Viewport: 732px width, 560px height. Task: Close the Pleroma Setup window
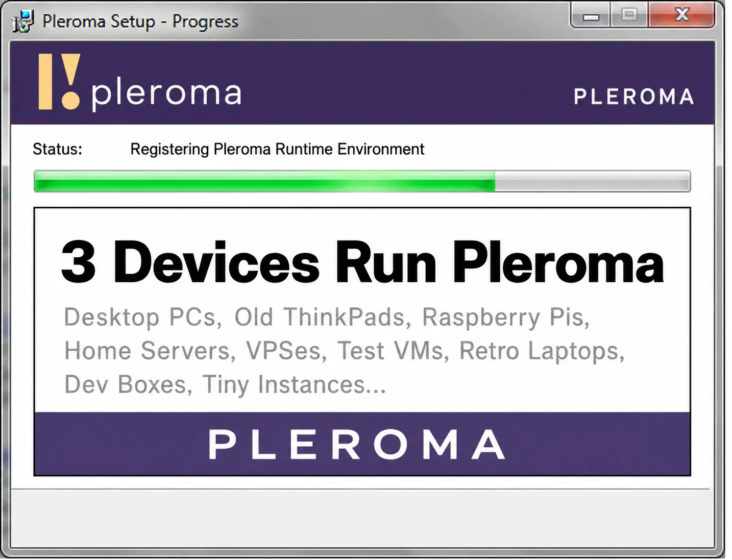click(x=681, y=15)
